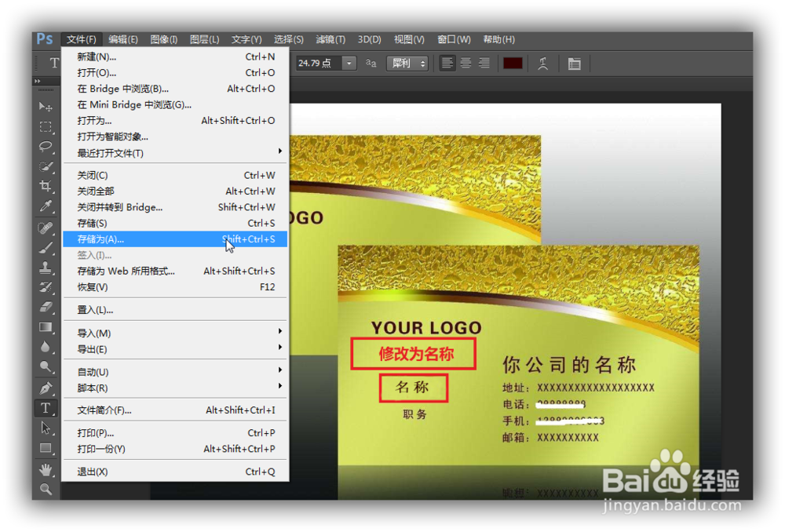Align text right in options bar
The height and width of the screenshot is (532, 785).
coord(484,63)
